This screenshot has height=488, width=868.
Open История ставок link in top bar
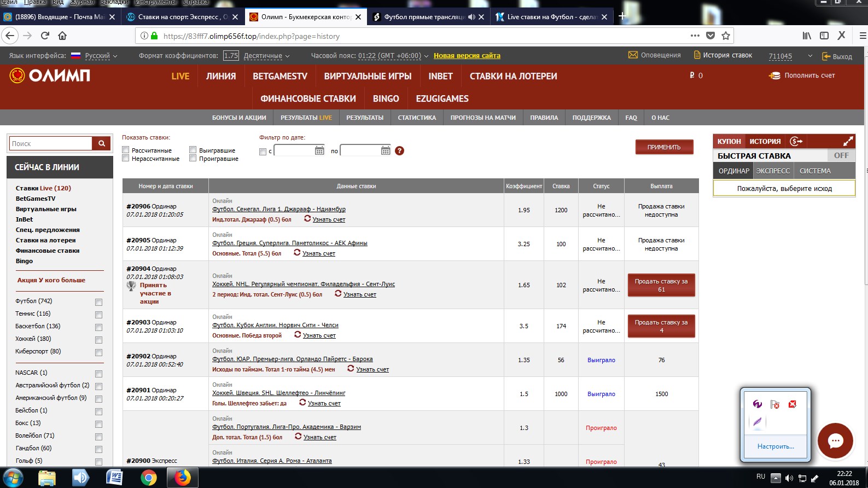click(x=723, y=55)
